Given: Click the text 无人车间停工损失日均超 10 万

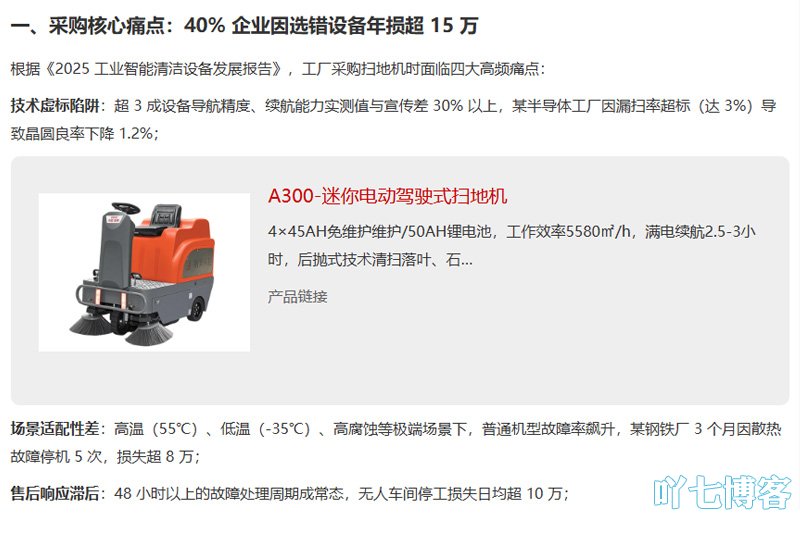Looking at the screenshot, I should (x=463, y=493).
